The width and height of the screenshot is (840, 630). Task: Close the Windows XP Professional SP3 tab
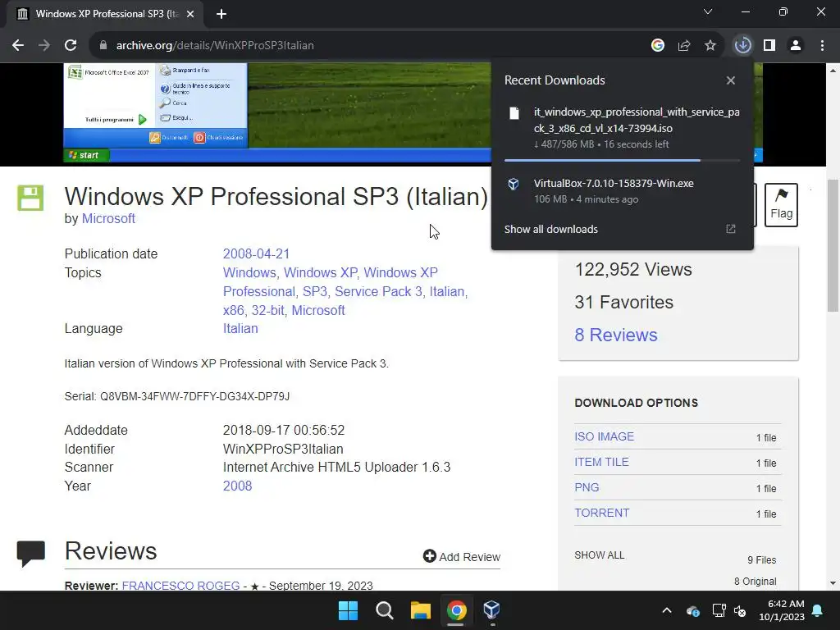(x=190, y=14)
